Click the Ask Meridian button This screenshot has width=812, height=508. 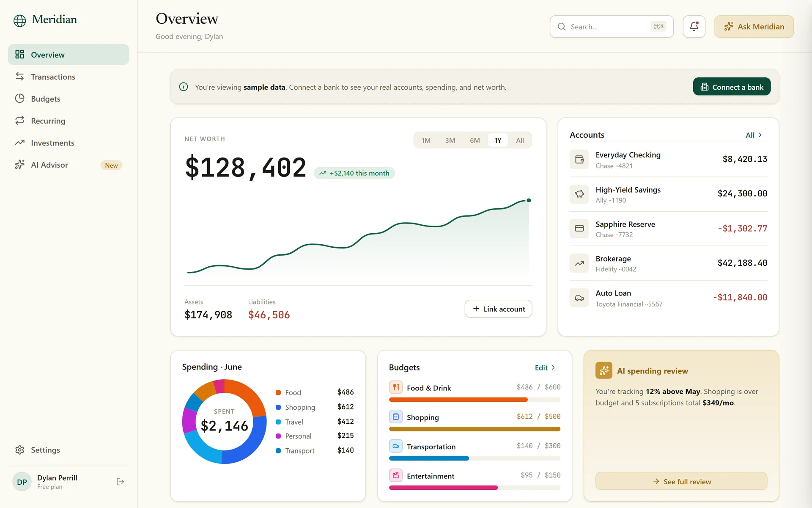point(754,27)
